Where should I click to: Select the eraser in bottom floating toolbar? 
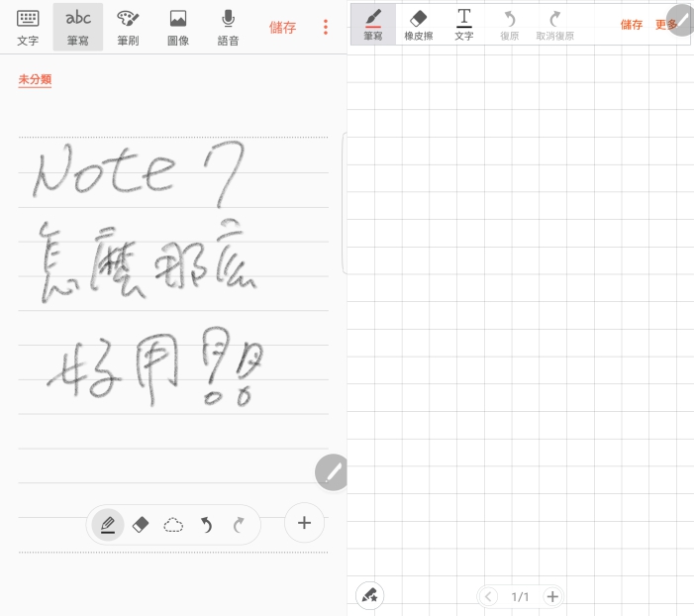(x=141, y=525)
